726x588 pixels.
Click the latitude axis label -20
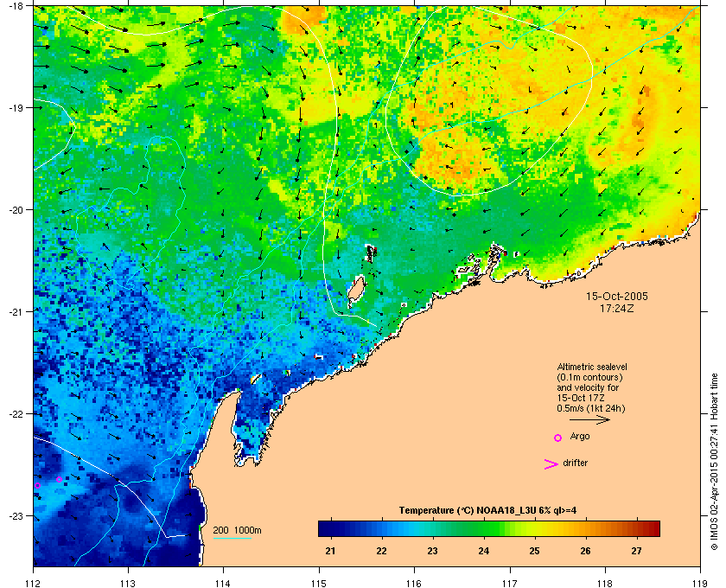point(15,209)
